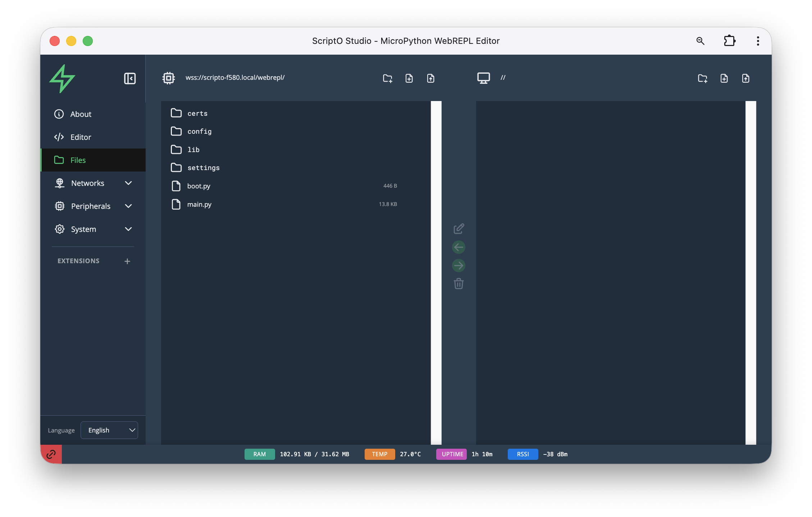Create a new file on the device
The height and width of the screenshot is (517, 812).
click(409, 78)
